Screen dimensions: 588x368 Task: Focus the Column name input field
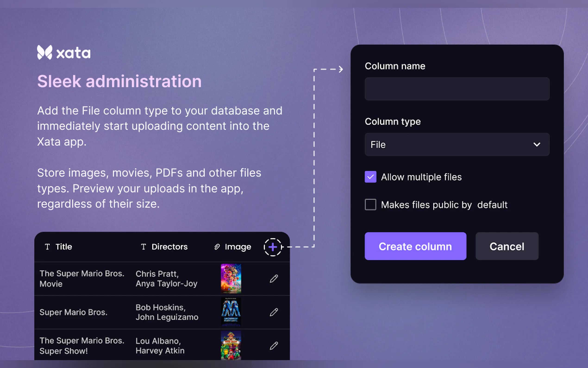click(457, 89)
